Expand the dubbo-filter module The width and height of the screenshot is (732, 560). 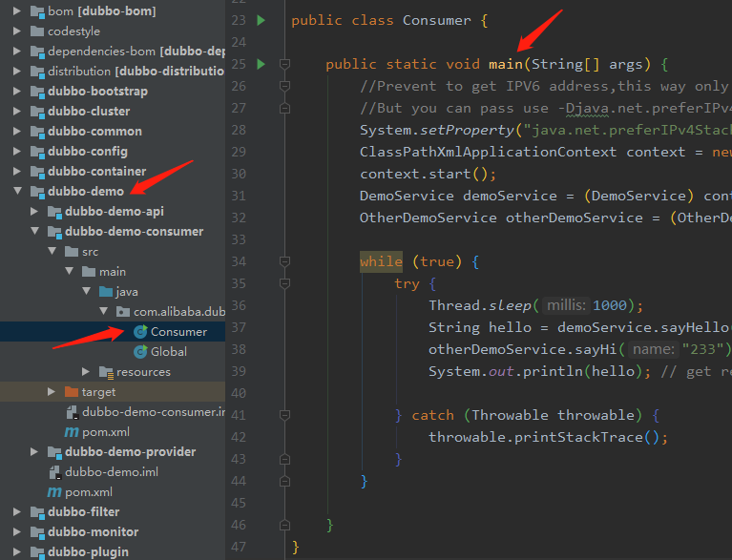coord(17,512)
